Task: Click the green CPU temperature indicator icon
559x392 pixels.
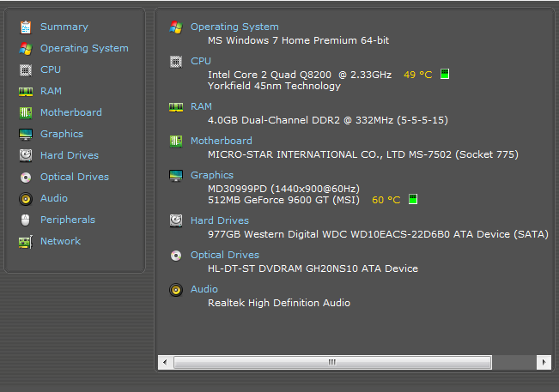Action: point(445,74)
